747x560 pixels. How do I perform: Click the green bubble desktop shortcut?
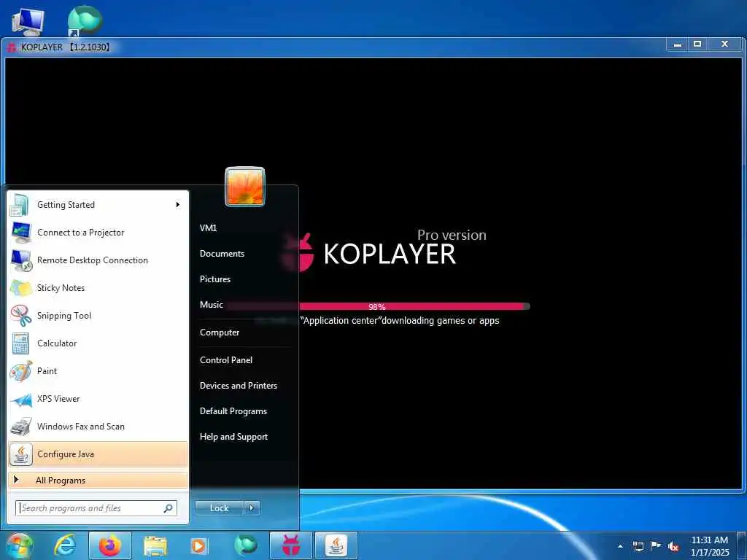point(85,21)
